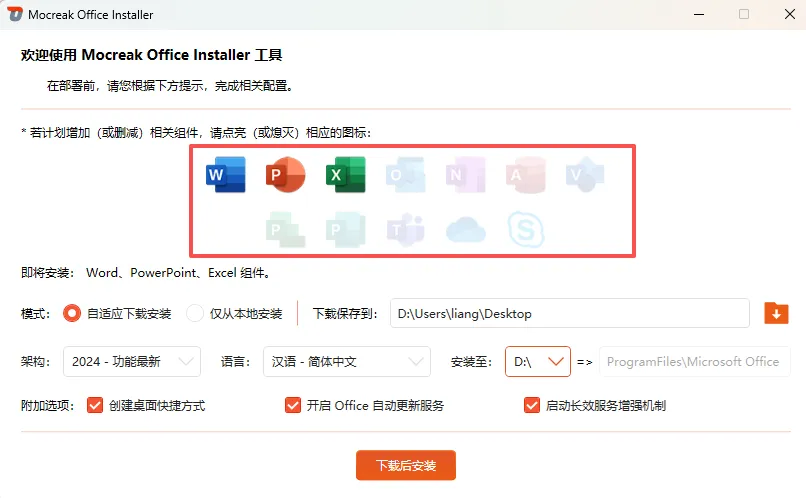Uncheck 启动长效服务增强机制 checkbox
The width and height of the screenshot is (806, 498).
click(x=532, y=405)
